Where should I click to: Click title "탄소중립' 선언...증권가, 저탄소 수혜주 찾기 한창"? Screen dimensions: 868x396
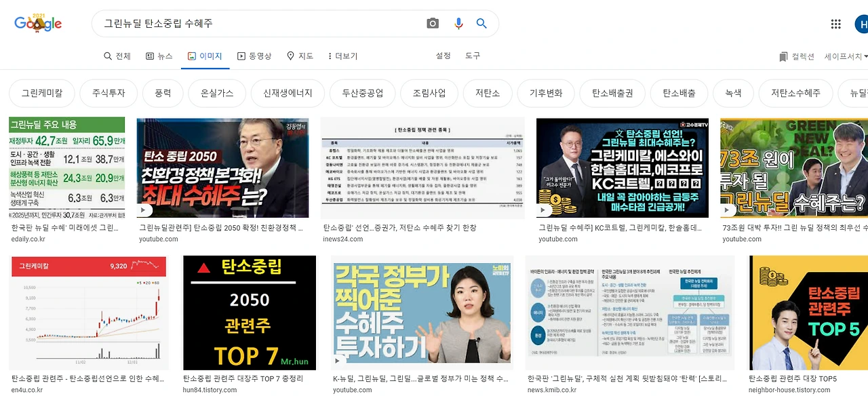400,228
